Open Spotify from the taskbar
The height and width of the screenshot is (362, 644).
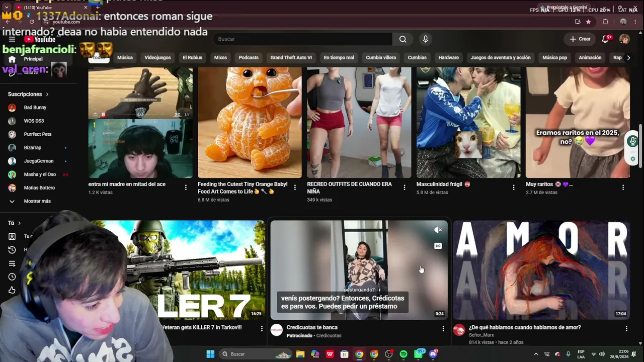click(x=404, y=354)
